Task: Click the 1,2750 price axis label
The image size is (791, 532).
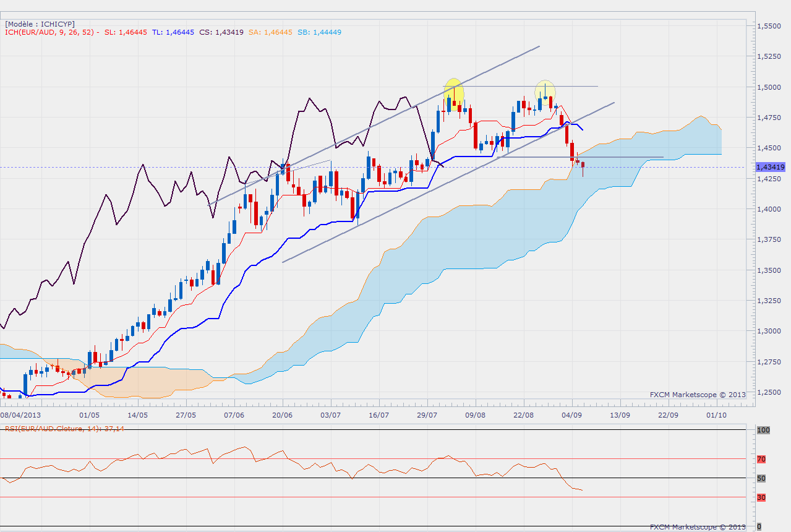Action: (769, 362)
